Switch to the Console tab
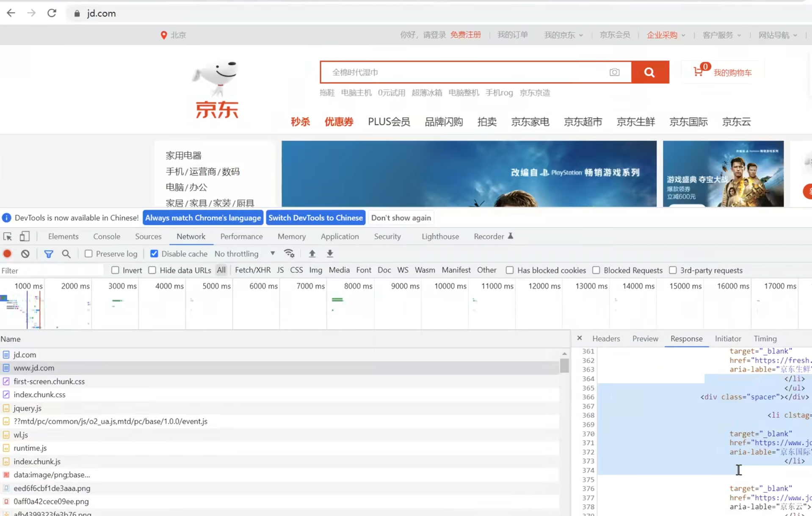This screenshot has width=812, height=516. pos(107,236)
